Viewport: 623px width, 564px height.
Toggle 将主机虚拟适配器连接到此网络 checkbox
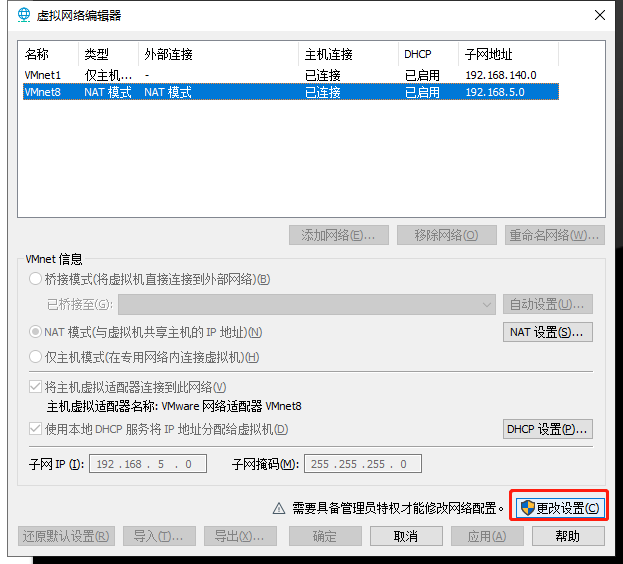coord(35,386)
